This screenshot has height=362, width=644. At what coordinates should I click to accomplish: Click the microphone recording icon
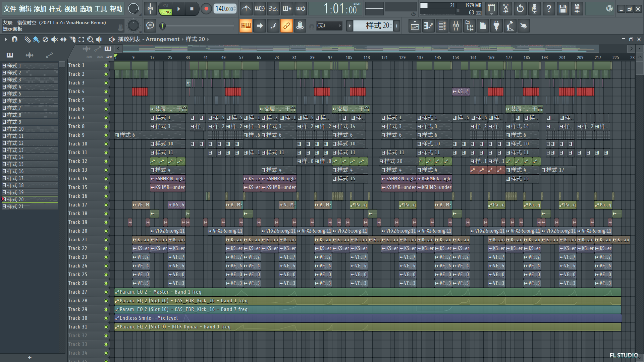coord(535,9)
